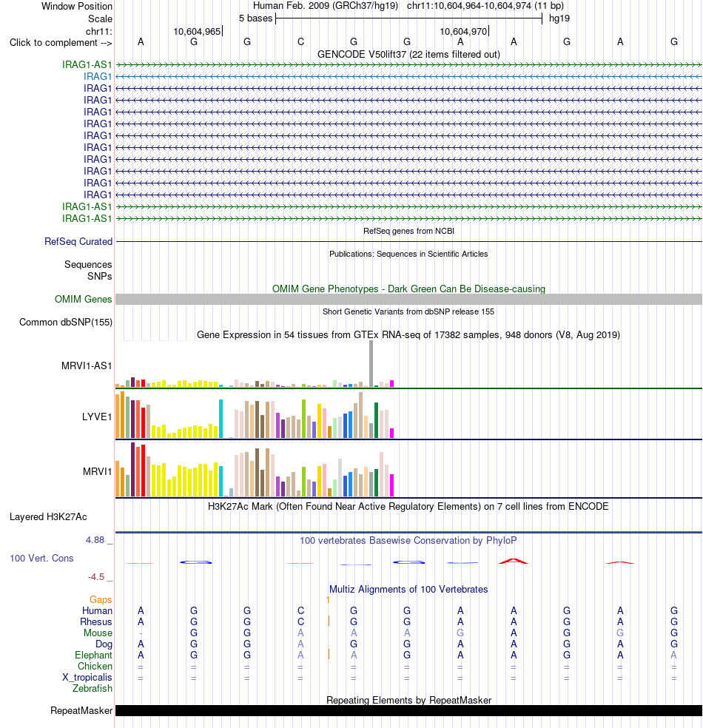
Task: Click the Layered H3K27Ac track label
Action: pyautogui.click(x=48, y=516)
